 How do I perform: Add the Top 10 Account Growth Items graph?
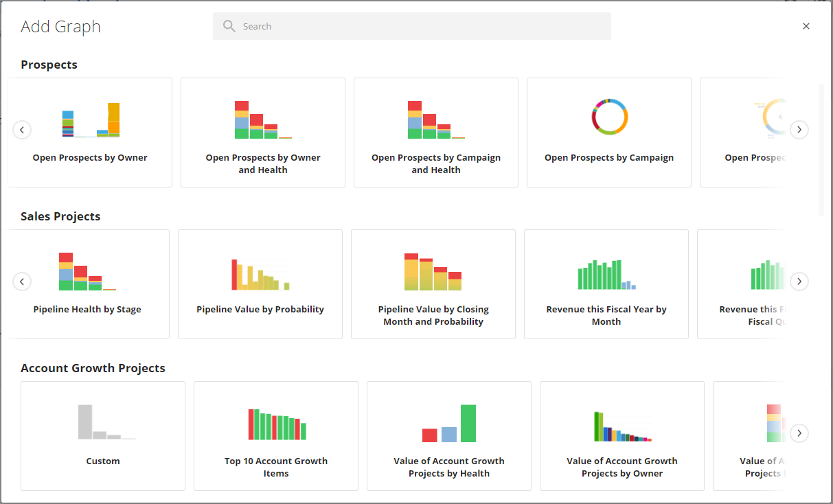click(275, 435)
